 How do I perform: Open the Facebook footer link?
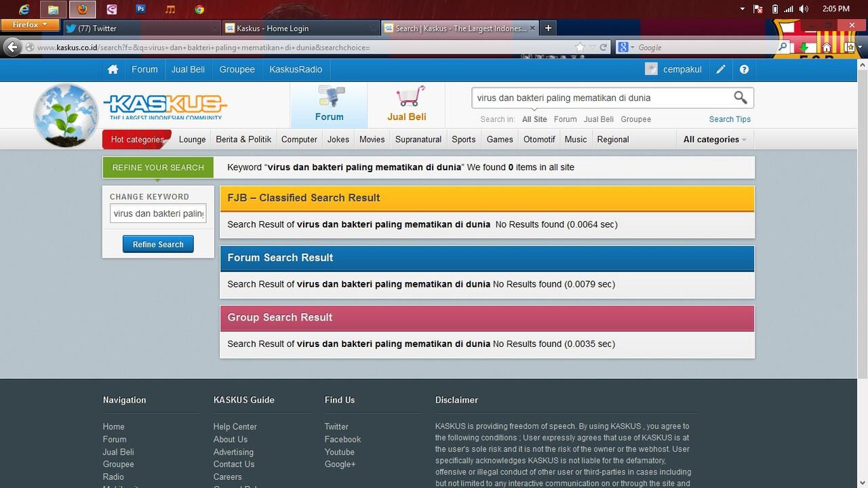[342, 439]
